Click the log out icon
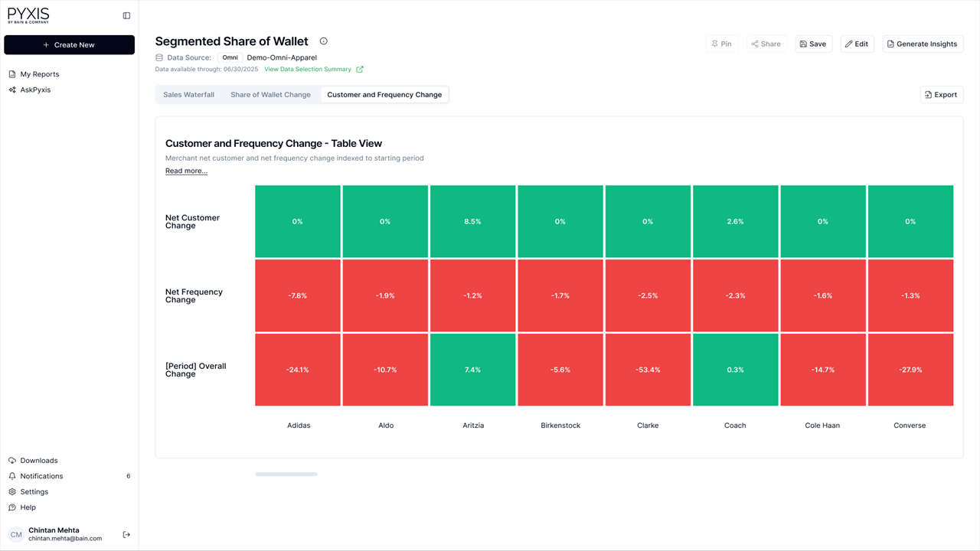Screen dimensions: 980x551 coord(126,534)
